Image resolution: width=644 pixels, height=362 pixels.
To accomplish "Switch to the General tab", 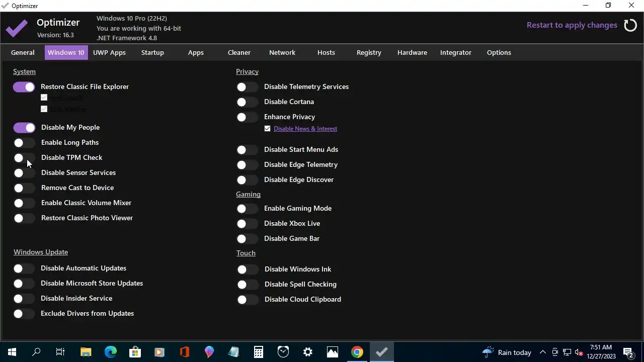I will coord(23,52).
